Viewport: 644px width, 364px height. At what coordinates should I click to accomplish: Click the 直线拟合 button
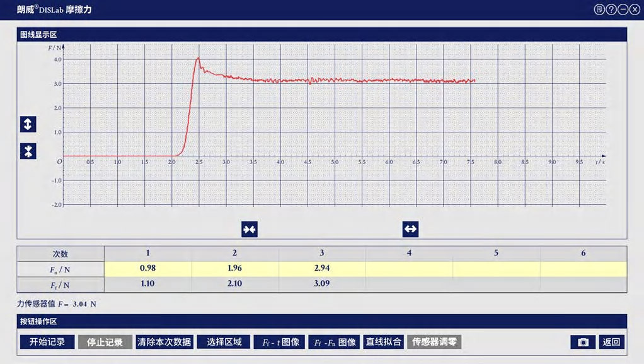point(383,342)
